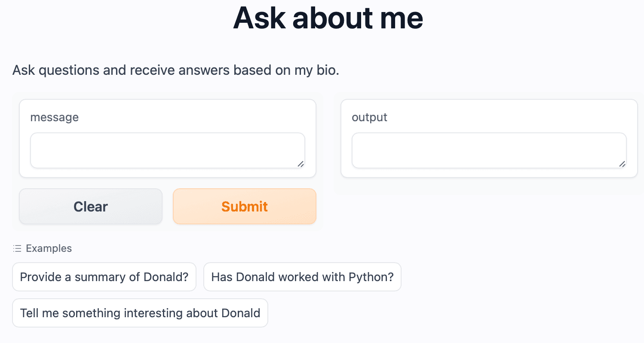Choose 'Tell me something interesting about Donald'
Image resolution: width=644 pixels, height=343 pixels.
pos(140,313)
